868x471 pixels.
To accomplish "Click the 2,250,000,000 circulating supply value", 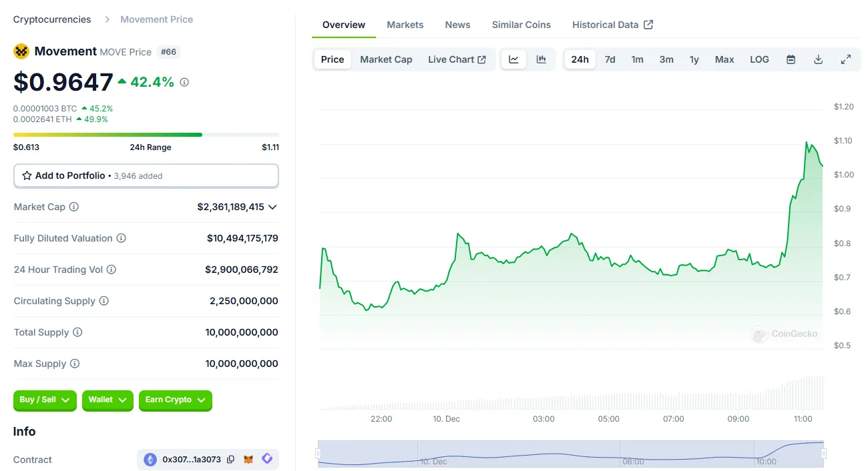I will pos(244,301).
